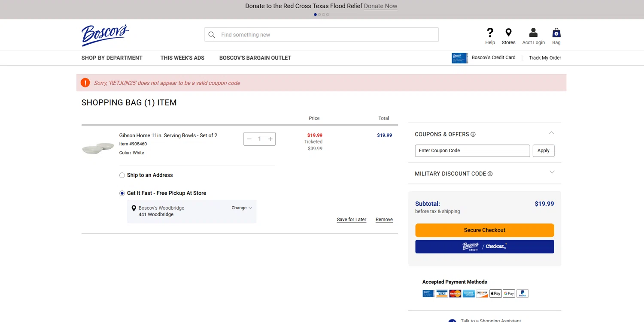
Task: Click the Boscov's Credit Card image
Action: [x=460, y=58]
